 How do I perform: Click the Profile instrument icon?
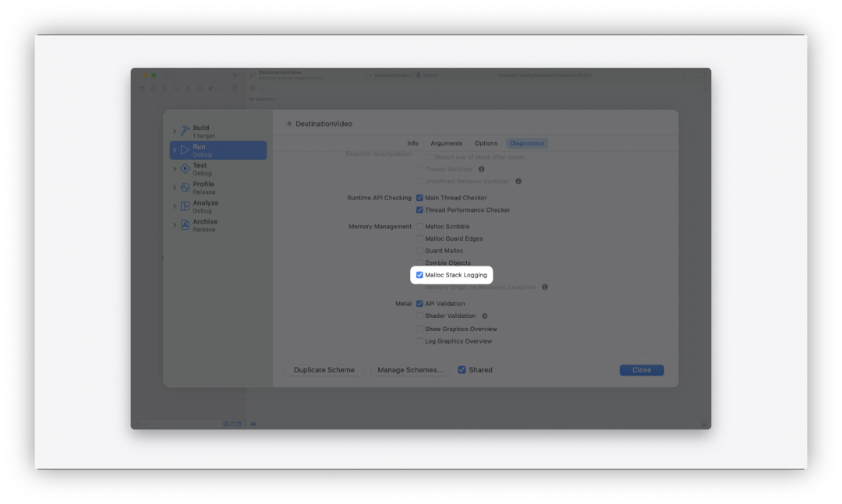point(185,187)
